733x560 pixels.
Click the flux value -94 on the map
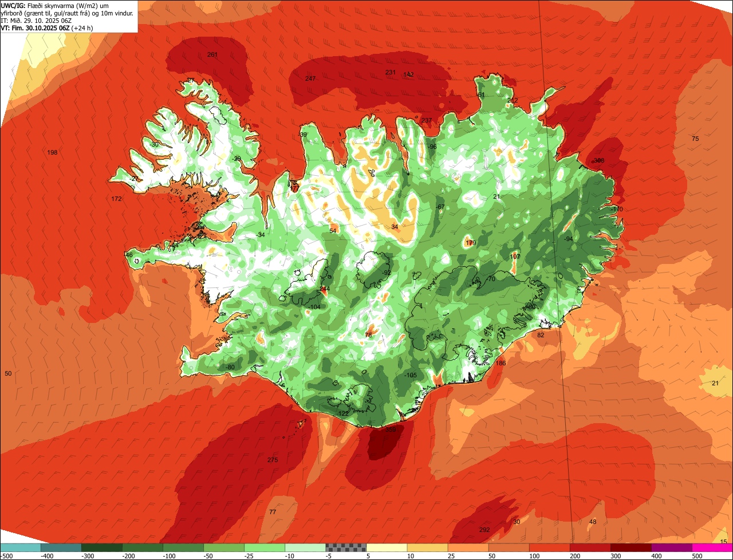click(568, 239)
